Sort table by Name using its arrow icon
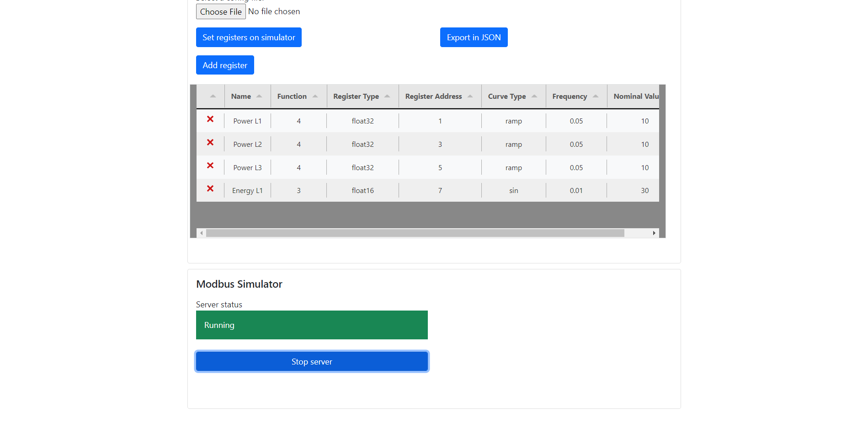868x429 pixels. (260, 96)
